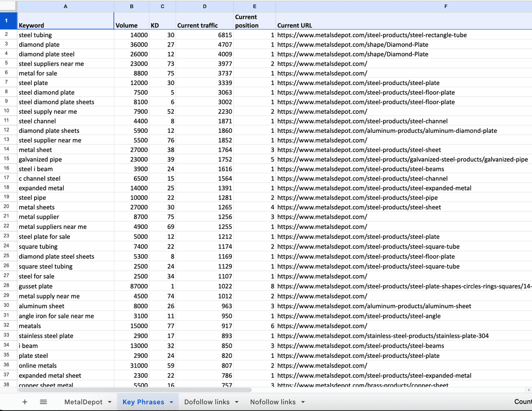Screen dimensions: 532x411
Task: Click the Current position header cell
Action: (254, 21)
